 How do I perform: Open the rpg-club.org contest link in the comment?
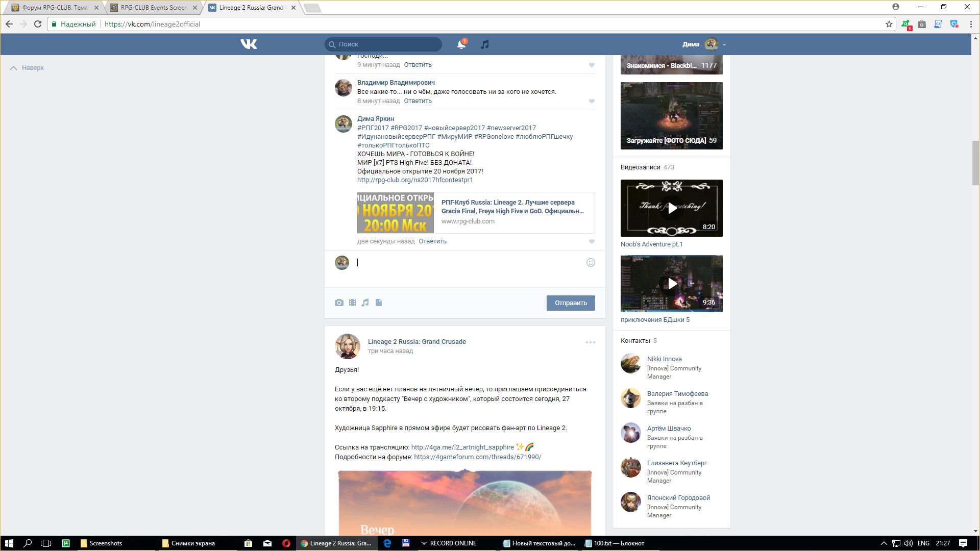[x=415, y=180]
